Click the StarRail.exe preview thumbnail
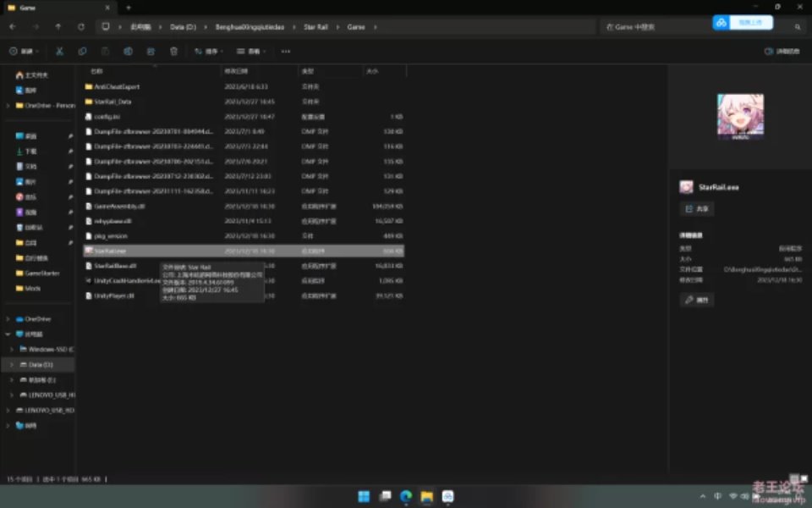812x508 pixels. [741, 117]
